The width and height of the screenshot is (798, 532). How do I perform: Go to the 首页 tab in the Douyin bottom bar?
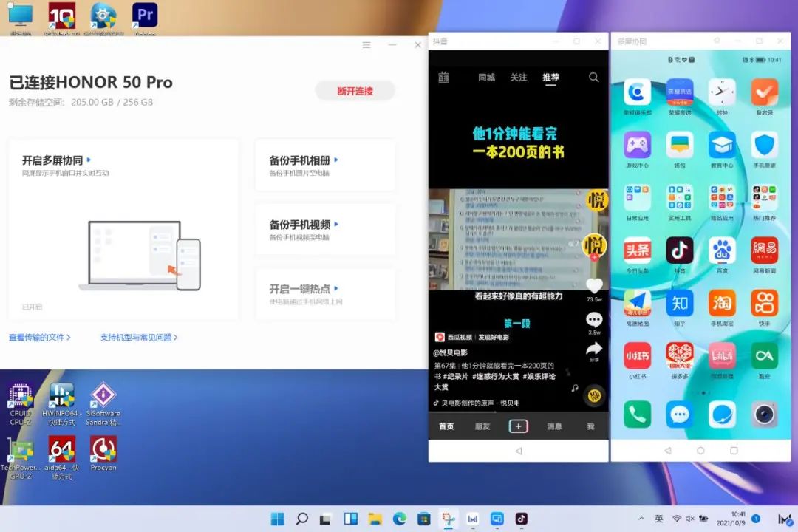(x=446, y=426)
